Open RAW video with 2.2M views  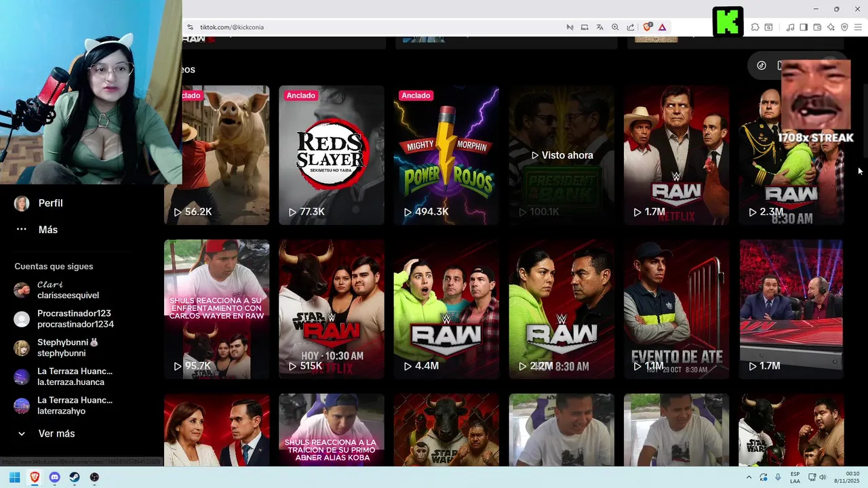click(561, 309)
